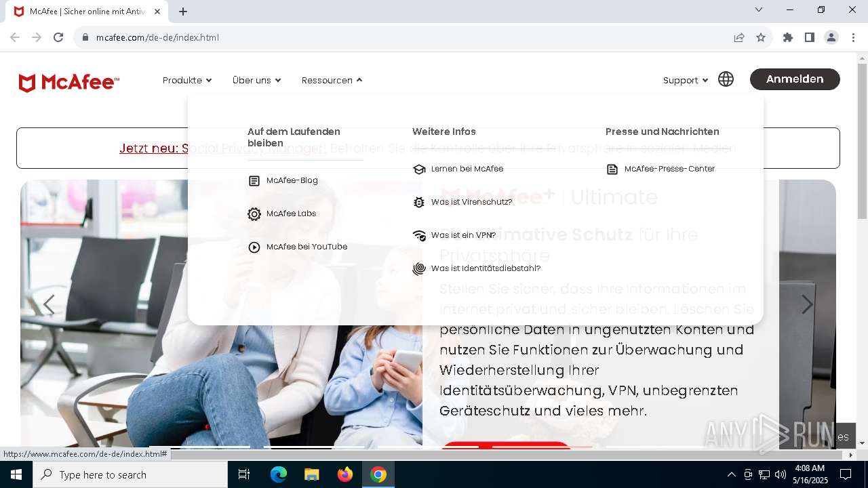The width and height of the screenshot is (868, 488).
Task: Expand the Über uns menu
Action: coord(256,80)
